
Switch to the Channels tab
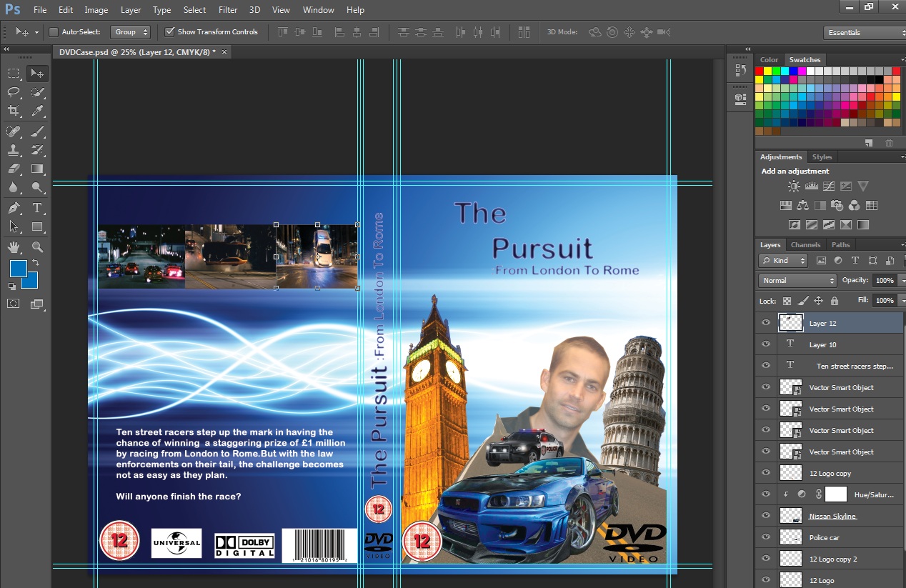point(806,244)
